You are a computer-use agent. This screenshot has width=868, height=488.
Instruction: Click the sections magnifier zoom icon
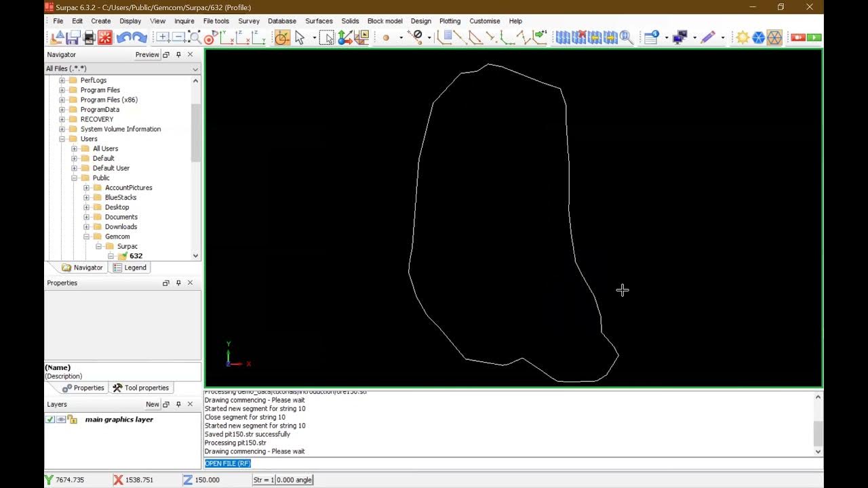point(626,38)
